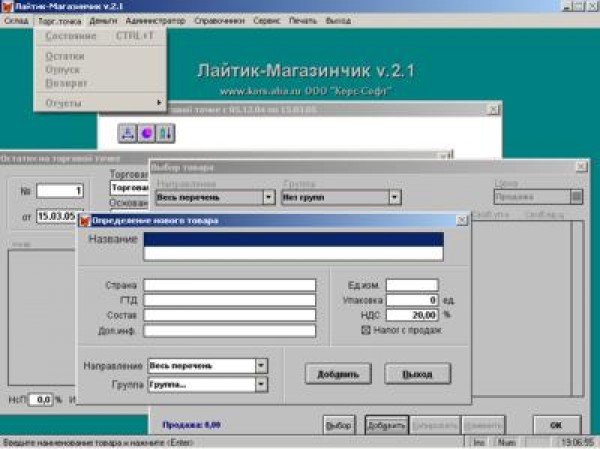Click the 'Выбор' button at bottom
The image size is (600, 449).
point(340,424)
